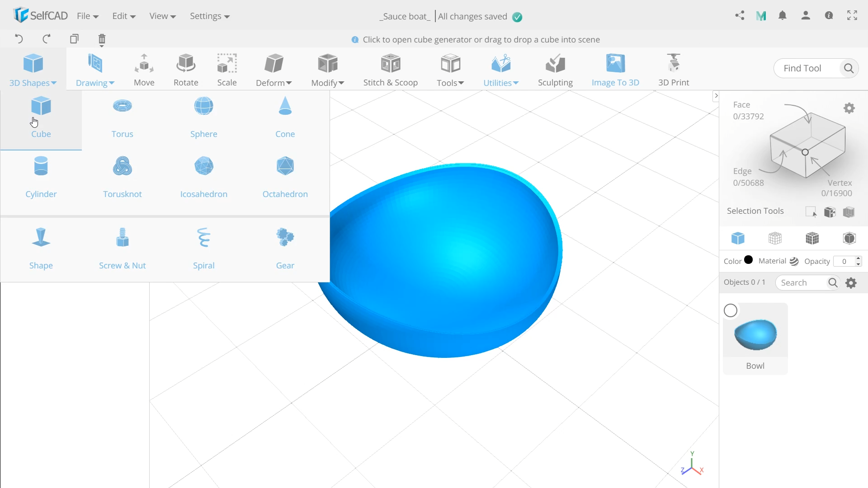868x488 pixels.
Task: Open the Spiral generator
Action: [203, 249]
